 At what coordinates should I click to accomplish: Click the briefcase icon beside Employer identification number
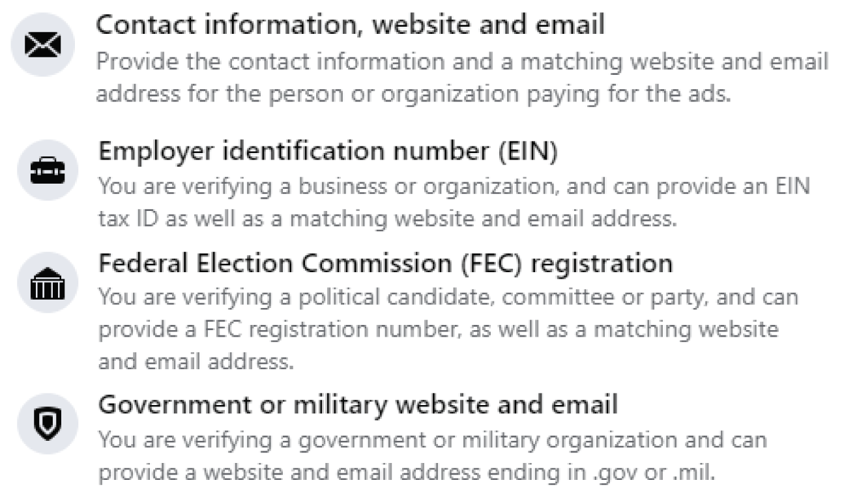[x=48, y=170]
